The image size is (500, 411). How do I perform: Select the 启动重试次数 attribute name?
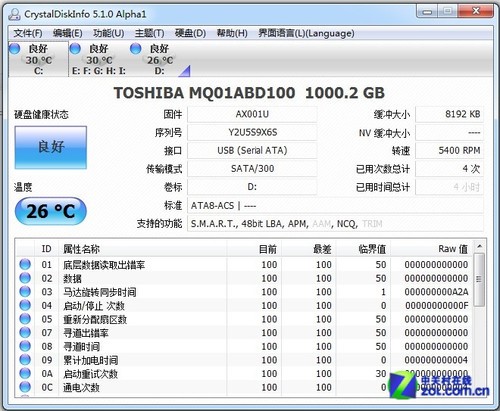[90, 374]
